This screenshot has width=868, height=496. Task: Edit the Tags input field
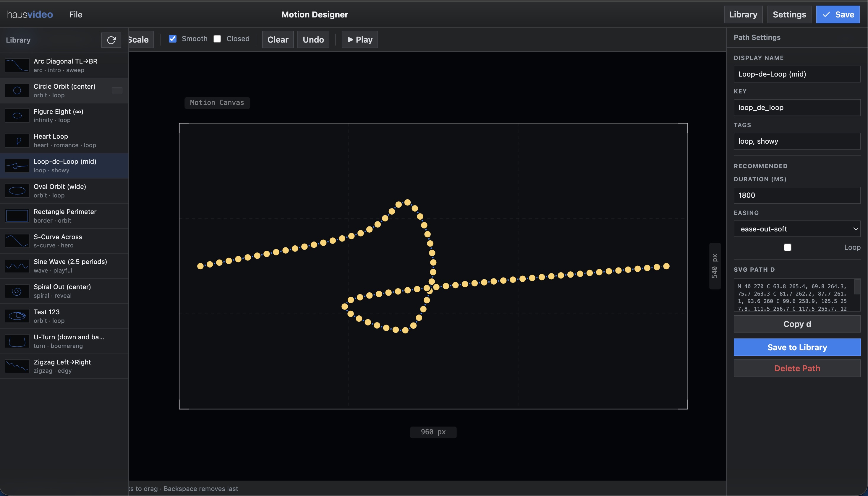[x=797, y=141]
